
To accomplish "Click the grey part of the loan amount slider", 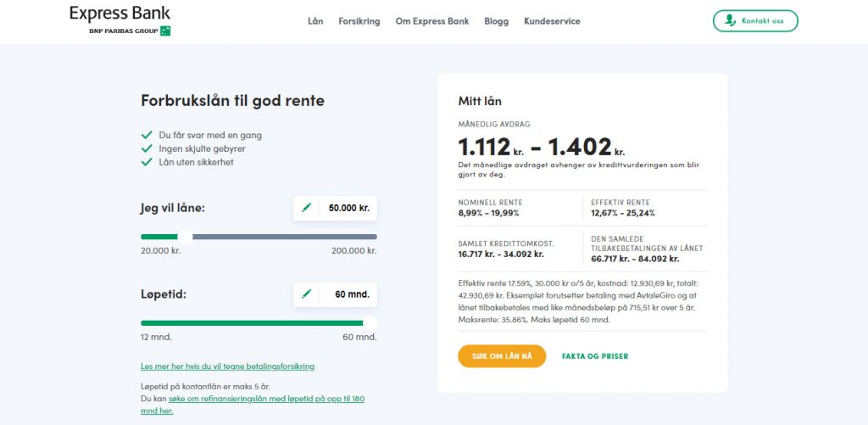I will [285, 237].
